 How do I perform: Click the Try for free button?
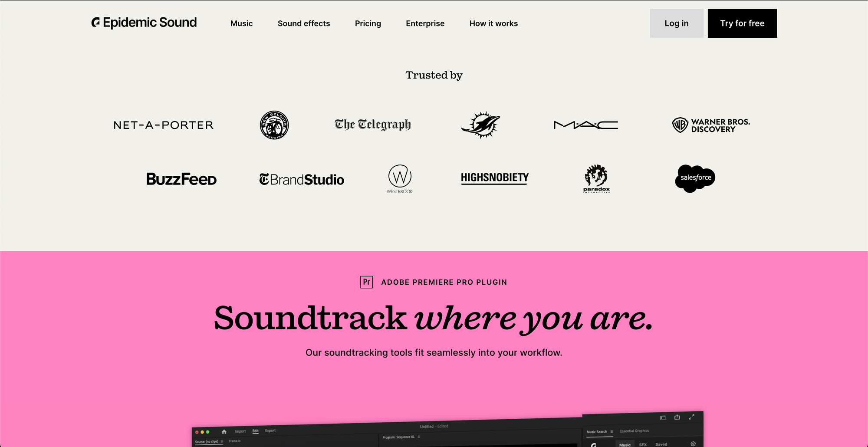[x=742, y=23]
